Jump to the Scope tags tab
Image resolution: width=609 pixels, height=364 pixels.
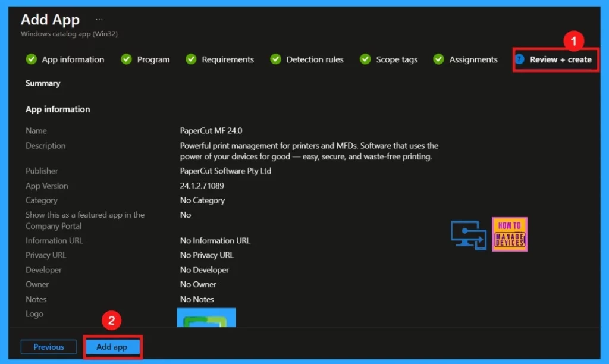point(397,59)
